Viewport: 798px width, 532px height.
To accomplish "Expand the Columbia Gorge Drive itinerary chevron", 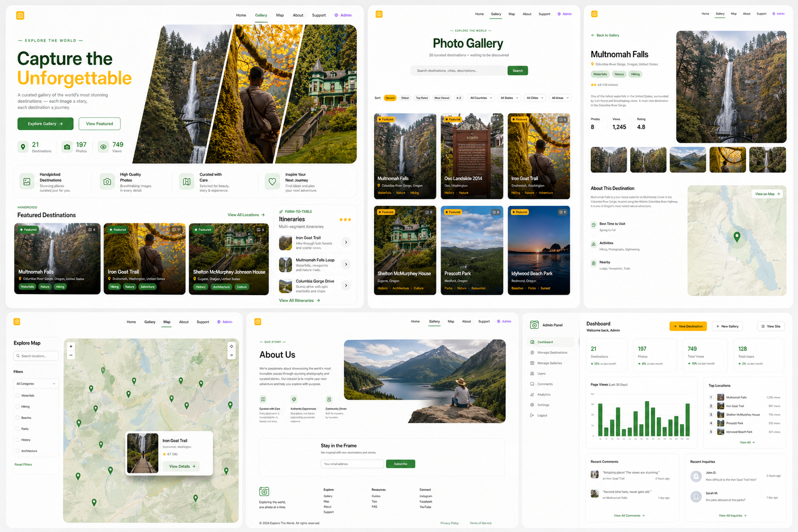I will pos(346,285).
